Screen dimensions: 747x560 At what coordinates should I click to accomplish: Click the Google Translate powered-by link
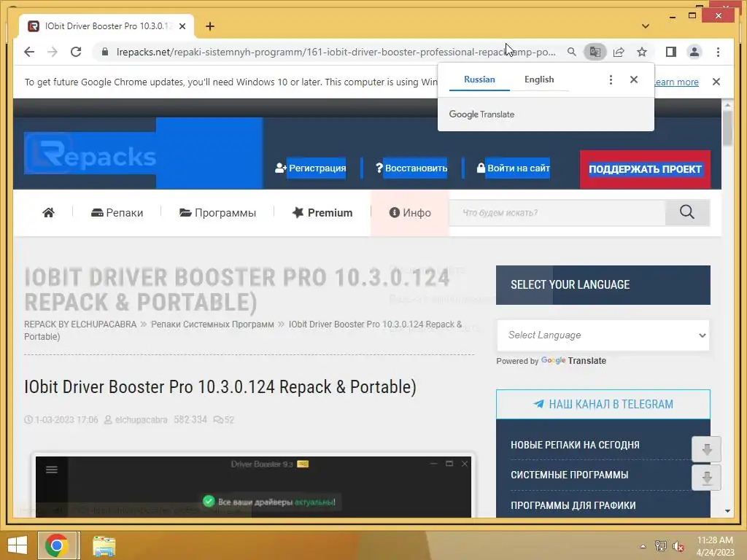click(573, 360)
